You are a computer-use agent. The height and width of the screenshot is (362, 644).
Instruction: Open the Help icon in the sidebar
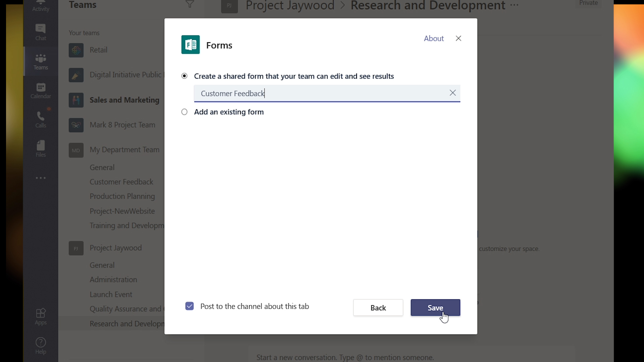click(41, 346)
